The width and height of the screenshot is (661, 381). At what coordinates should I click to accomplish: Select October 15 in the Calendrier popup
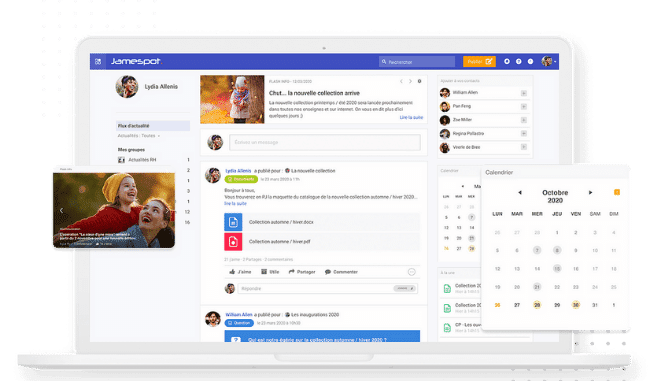coord(557,268)
